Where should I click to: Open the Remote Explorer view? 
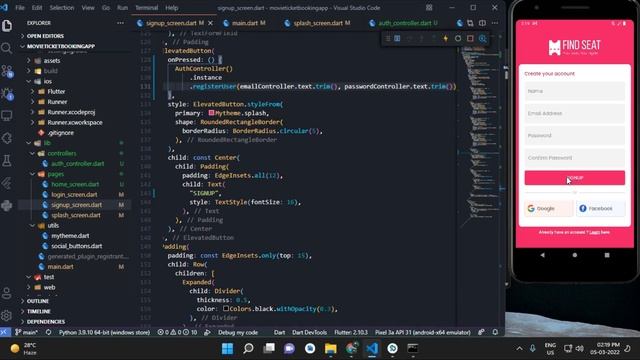(7, 116)
